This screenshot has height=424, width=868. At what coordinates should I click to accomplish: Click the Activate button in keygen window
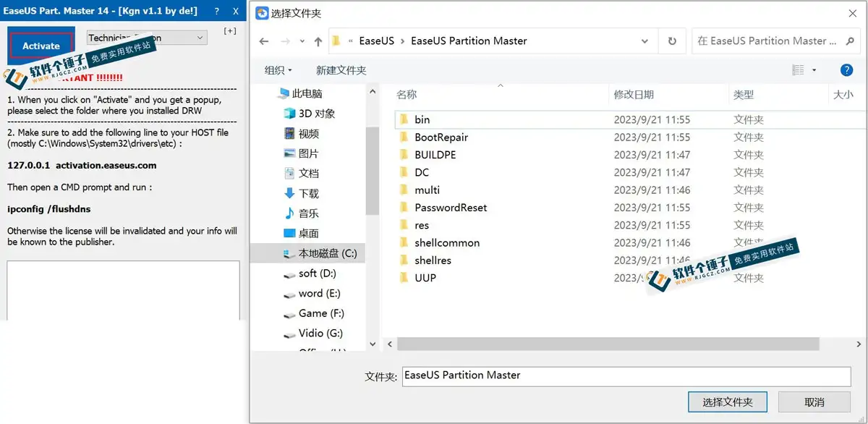(41, 46)
